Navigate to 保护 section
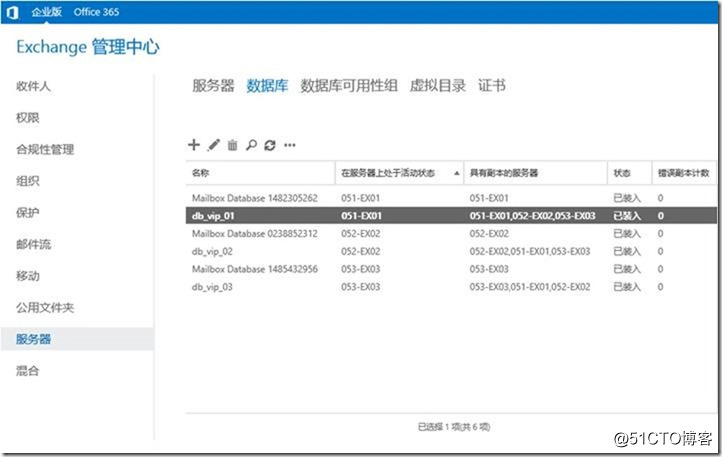This screenshot has width=722, height=457. (x=28, y=213)
